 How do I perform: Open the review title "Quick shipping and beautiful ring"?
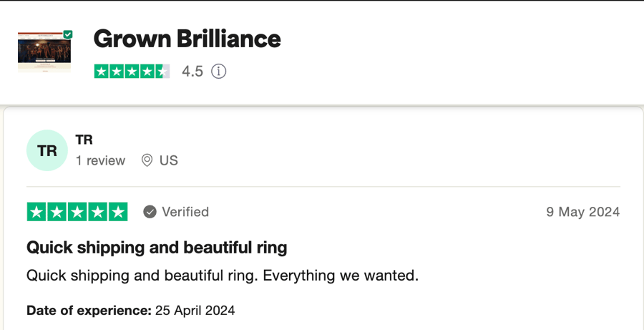click(157, 248)
